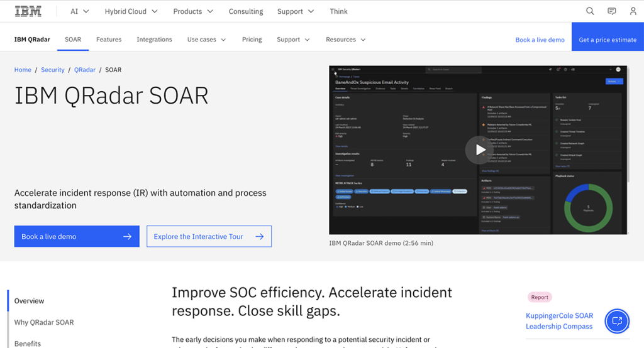The width and height of the screenshot is (644, 348).
Task: Open the search magnifier icon
Action: click(590, 11)
